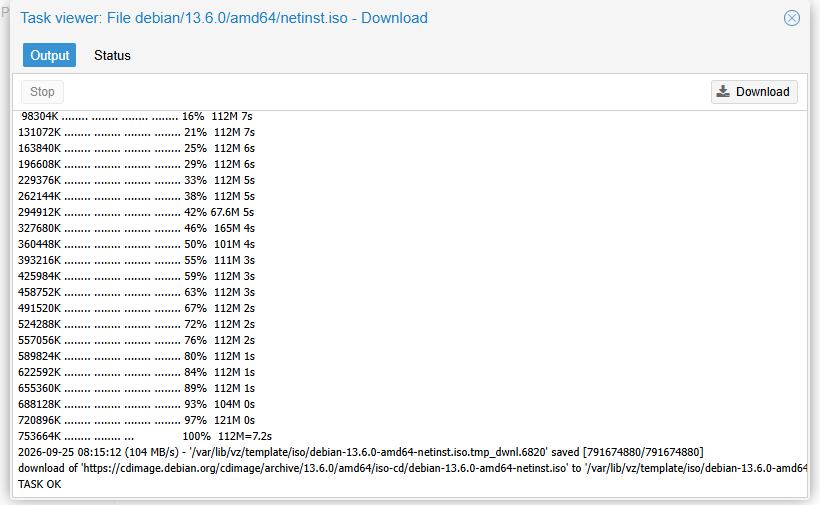The width and height of the screenshot is (820, 505).
Task: Select the 393216K line at 55%
Action: [136, 260]
